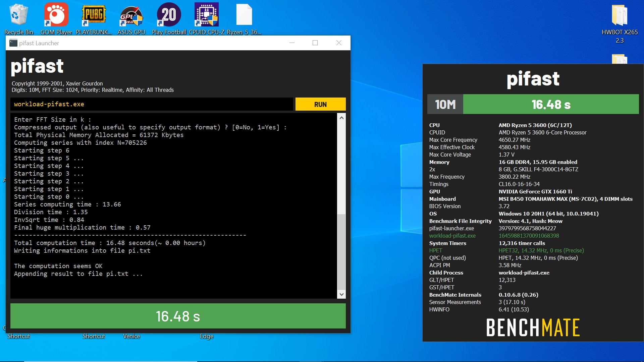The height and width of the screenshot is (362, 644).
Task: Open the HWBOT X265 2.3 folder
Action: point(620,23)
